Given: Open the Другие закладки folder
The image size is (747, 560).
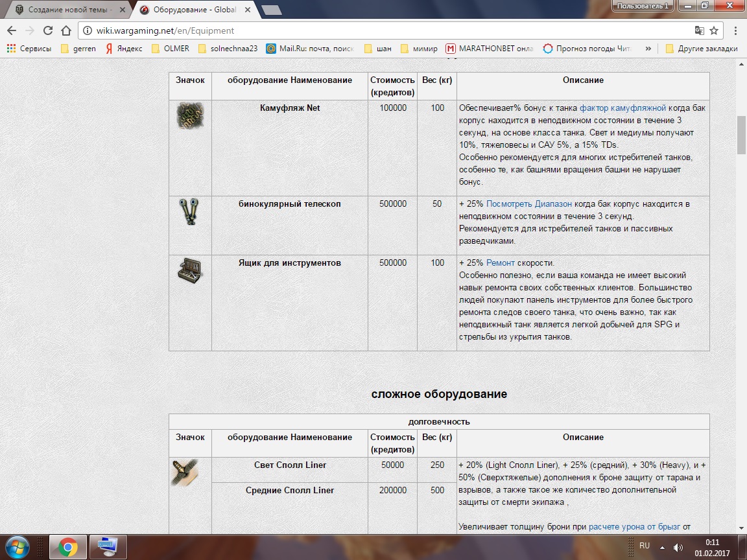Looking at the screenshot, I should 702,48.
